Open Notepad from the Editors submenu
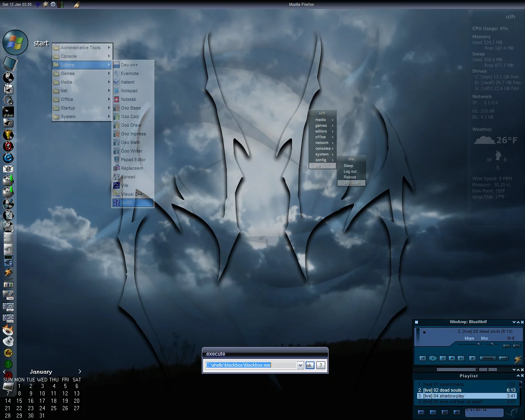525x420 pixels. coord(129,91)
